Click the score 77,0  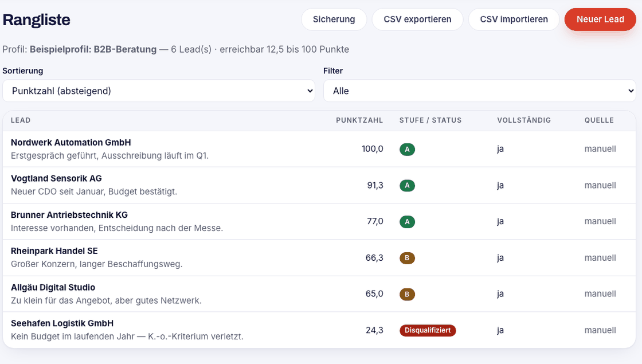(x=375, y=221)
